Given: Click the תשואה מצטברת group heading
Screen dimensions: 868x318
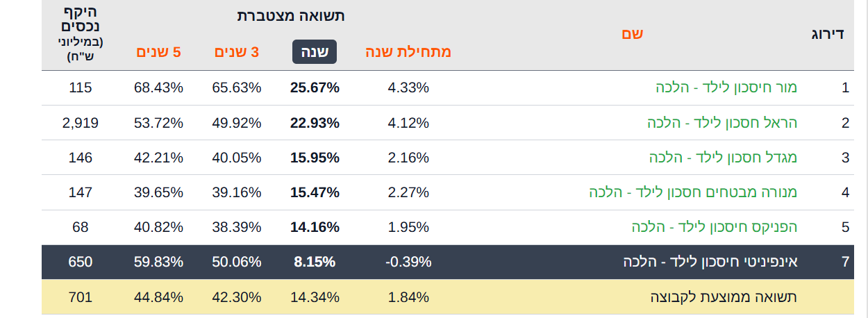Looking at the screenshot, I should (291, 16).
